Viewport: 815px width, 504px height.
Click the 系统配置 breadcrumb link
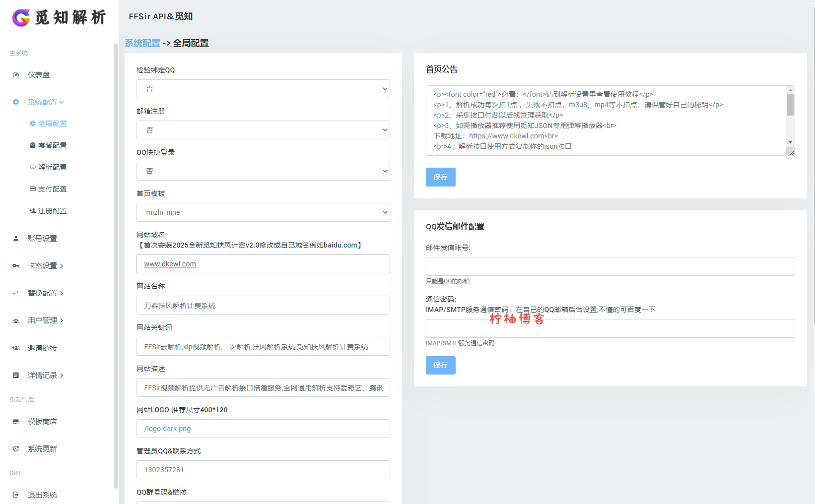coord(142,43)
